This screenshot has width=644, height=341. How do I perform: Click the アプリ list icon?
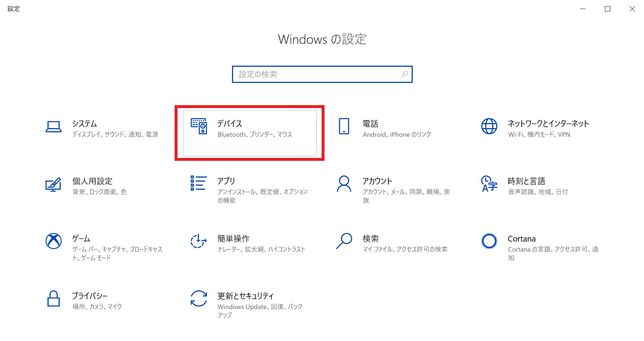(x=199, y=183)
